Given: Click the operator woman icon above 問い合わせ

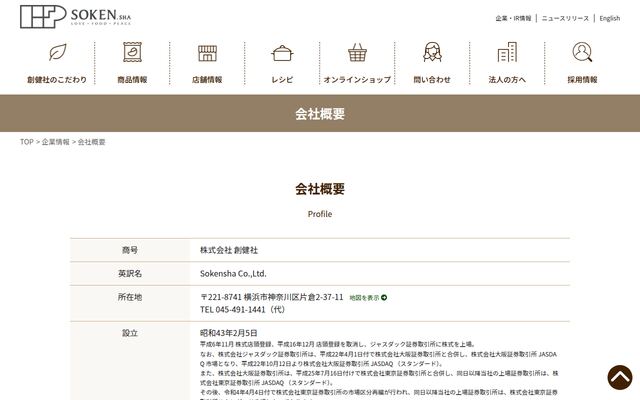Looking at the screenshot, I should tap(432, 52).
